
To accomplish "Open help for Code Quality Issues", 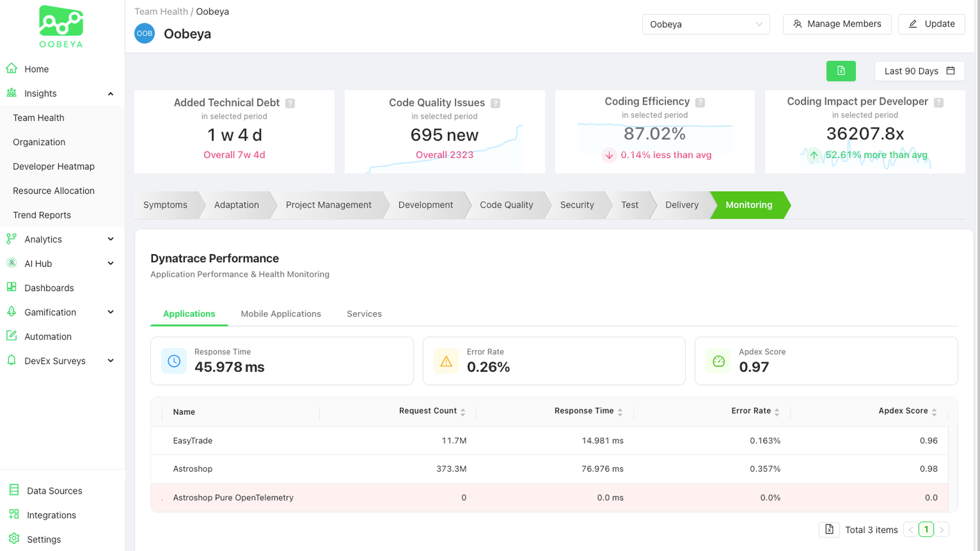I will [x=495, y=103].
